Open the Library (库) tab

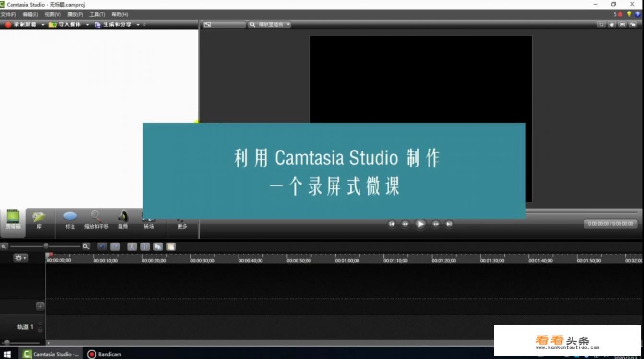click(x=39, y=220)
